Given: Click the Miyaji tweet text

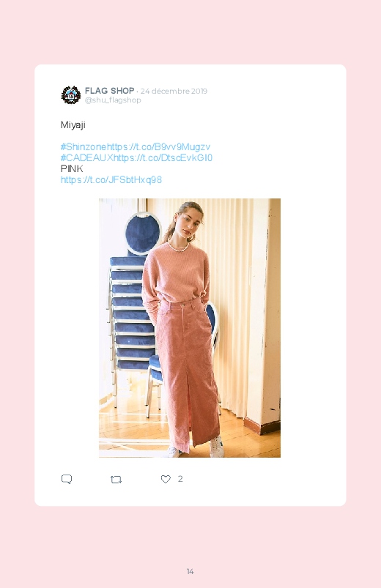Looking at the screenshot, I should pos(73,125).
